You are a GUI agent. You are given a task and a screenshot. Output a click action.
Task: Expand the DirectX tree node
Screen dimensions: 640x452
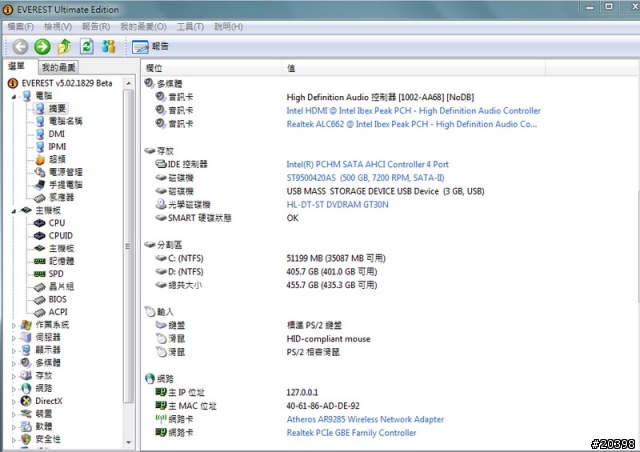[14, 401]
